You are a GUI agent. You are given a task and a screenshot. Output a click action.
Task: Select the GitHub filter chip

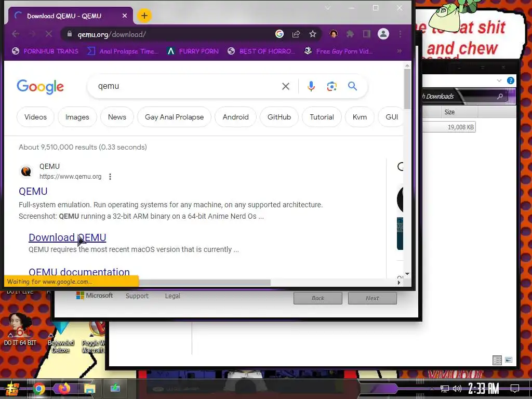279,117
